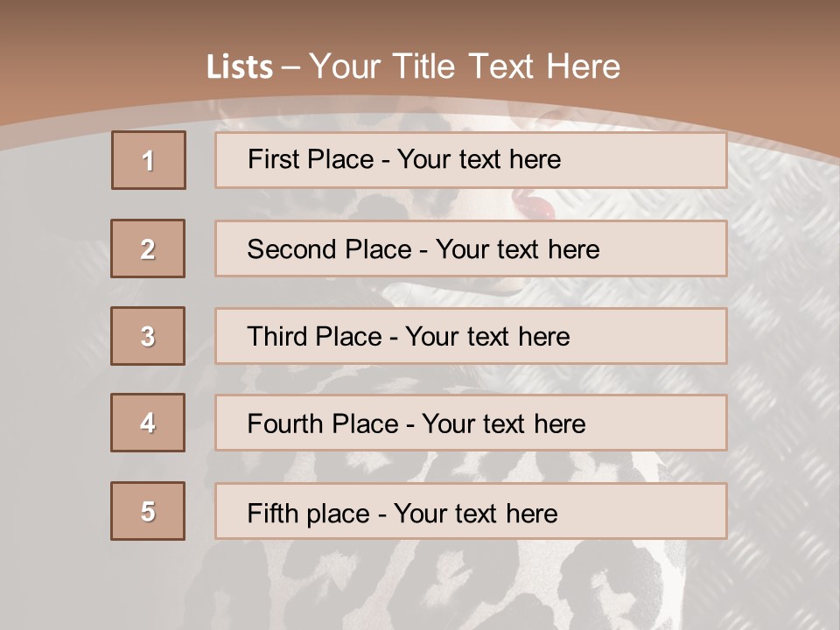Click the number 4 square
This screenshot has height=630, width=840.
(148, 423)
